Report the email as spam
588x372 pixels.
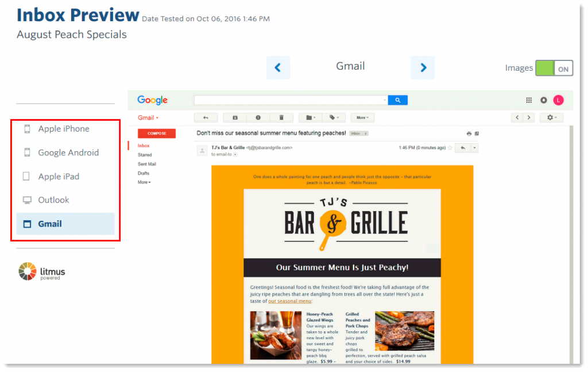[x=258, y=118]
